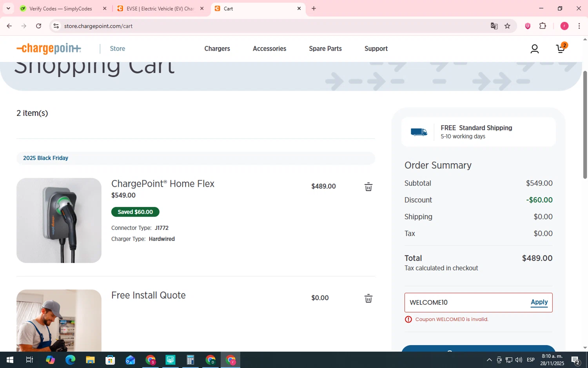Open the Chargers menu
588x368 pixels.
pyautogui.click(x=217, y=49)
